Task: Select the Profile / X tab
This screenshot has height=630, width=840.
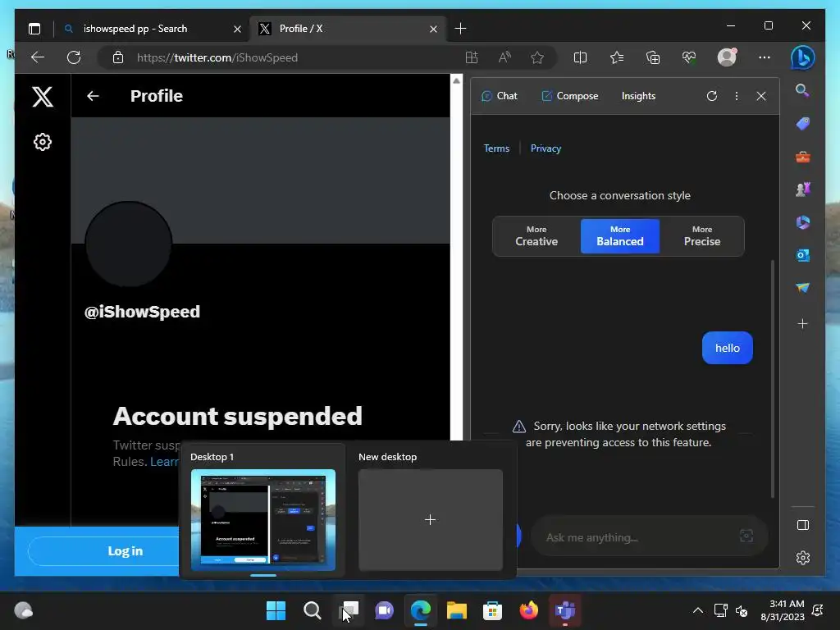Action: click(x=347, y=29)
